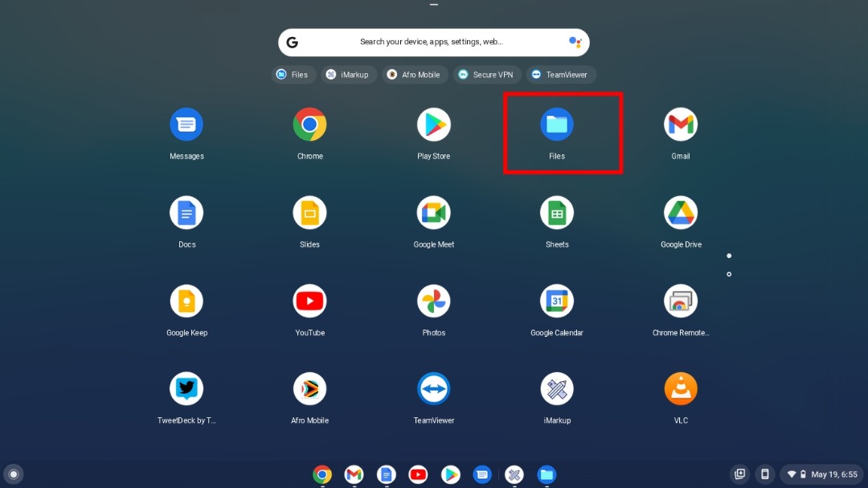Screen dimensions: 868x488
Task: Open TeamViewer from the app grid
Action: (433, 389)
